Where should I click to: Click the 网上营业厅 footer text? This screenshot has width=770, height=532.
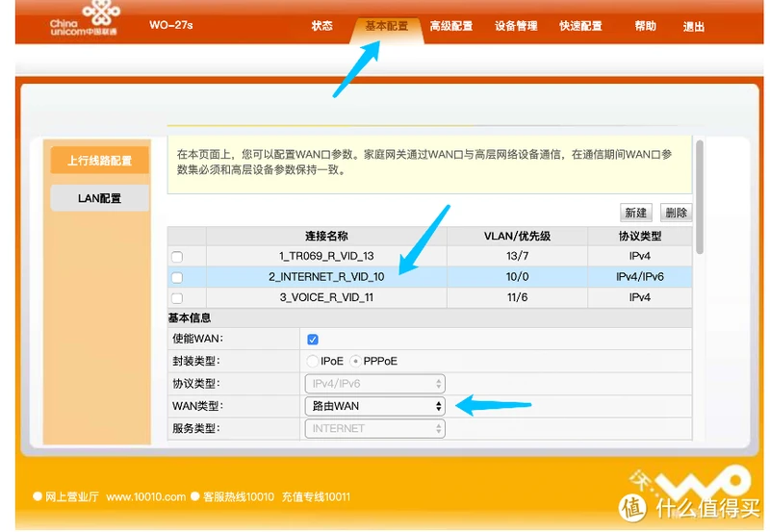click(x=72, y=497)
